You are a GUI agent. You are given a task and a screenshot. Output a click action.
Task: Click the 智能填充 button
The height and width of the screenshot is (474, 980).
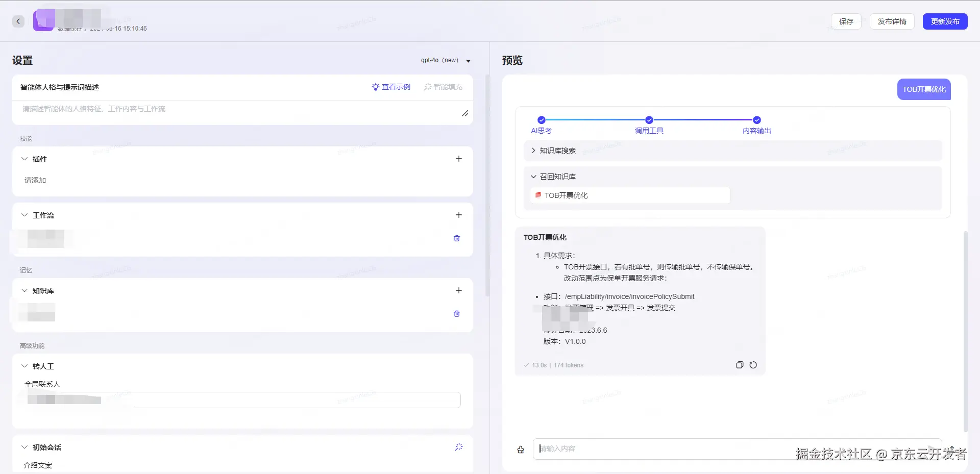(443, 87)
